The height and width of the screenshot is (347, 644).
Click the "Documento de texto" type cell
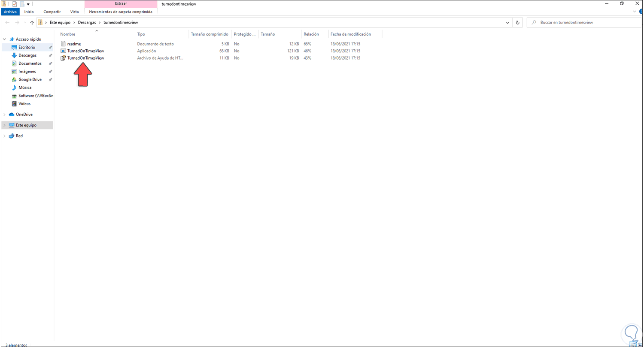[x=155, y=44]
